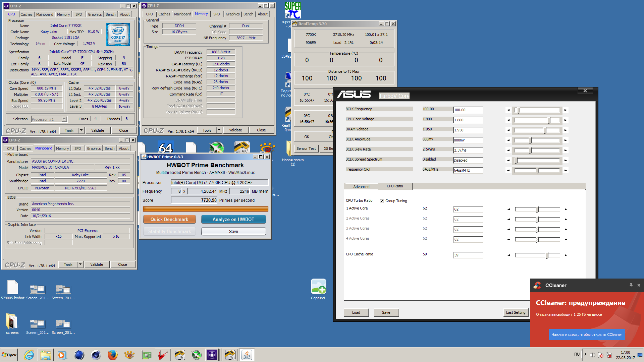Viewport: 644px width, 362px height.
Task: Open the Super PI desktop icon
Action: 293,11
